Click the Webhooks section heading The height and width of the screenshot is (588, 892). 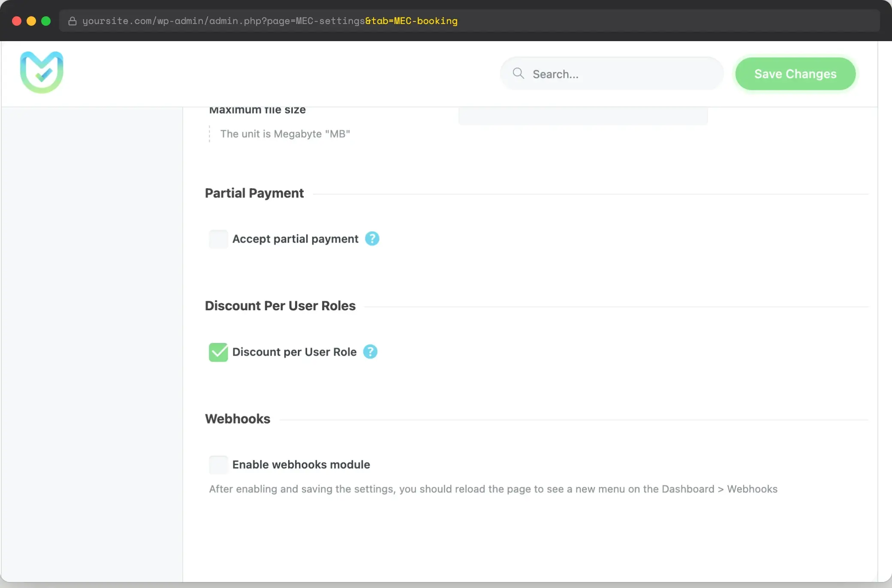pos(238,419)
